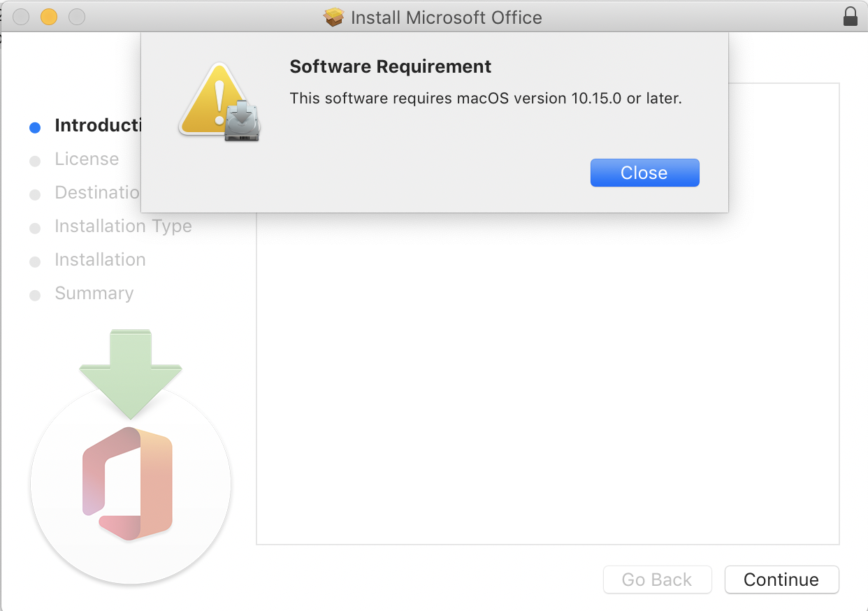Viewport: 868px width, 611px height.
Task: Click the Microsoft Office logo
Action: tap(129, 482)
